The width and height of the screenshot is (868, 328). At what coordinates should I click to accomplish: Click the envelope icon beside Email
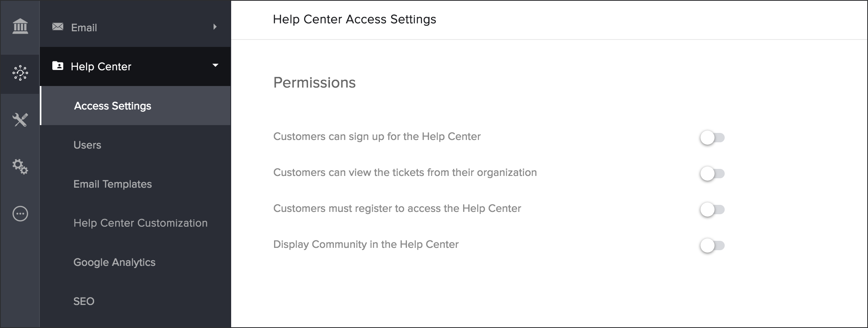(x=58, y=27)
